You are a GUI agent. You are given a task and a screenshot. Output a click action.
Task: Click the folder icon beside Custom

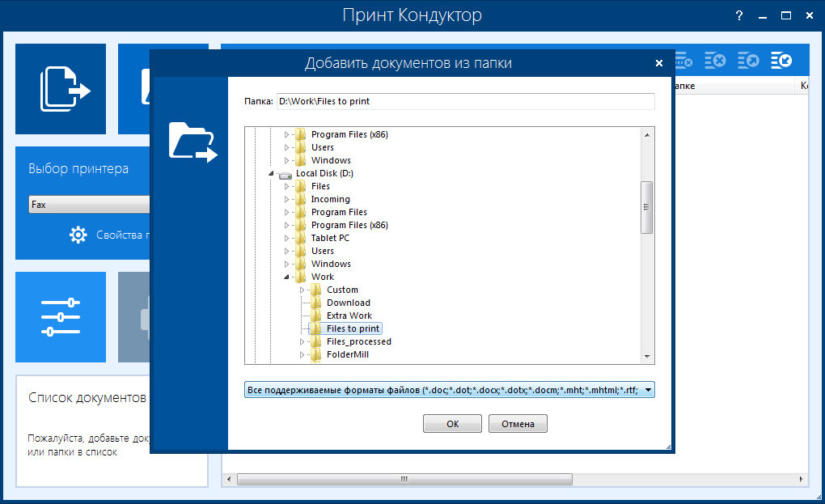tap(316, 290)
